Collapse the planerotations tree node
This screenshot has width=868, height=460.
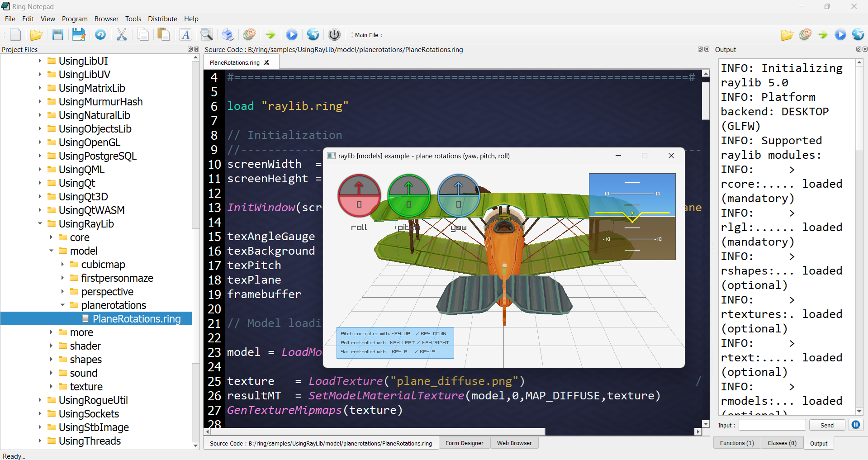[63, 305]
